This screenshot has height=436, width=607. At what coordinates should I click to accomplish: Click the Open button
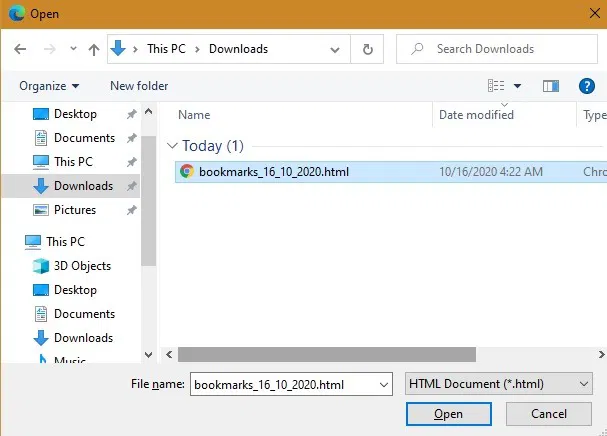click(448, 414)
